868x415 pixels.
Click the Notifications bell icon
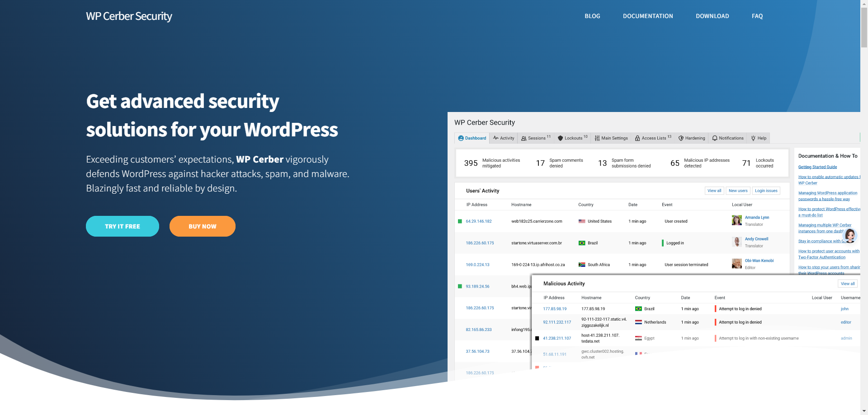point(715,138)
